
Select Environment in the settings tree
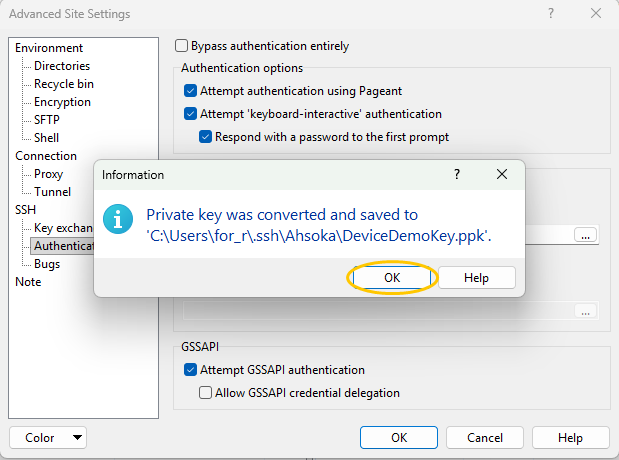(x=49, y=48)
